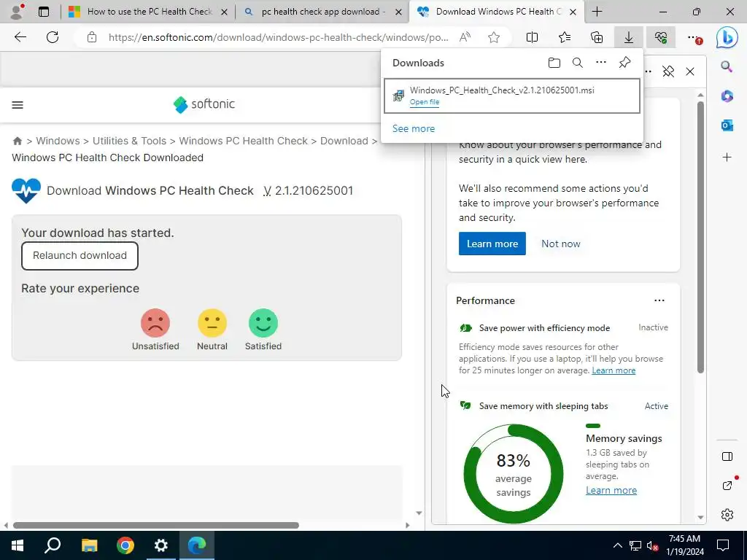
Task: Open the external link sidebar icon
Action: (727, 485)
